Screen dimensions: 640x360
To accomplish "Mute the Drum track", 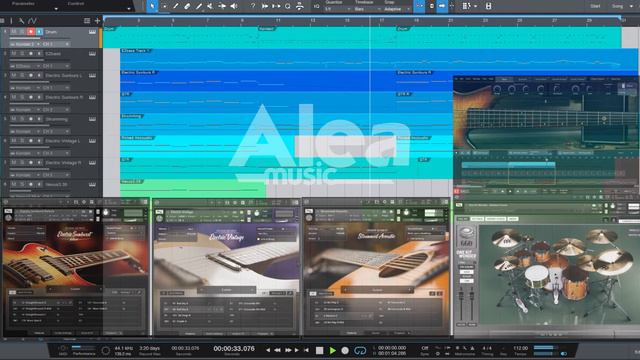I will [x=14, y=31].
